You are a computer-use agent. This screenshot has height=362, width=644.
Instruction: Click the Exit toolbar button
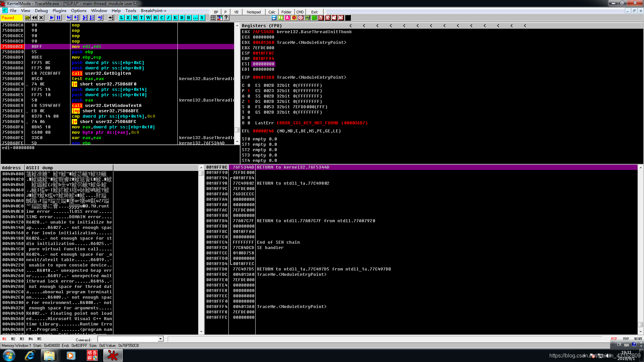click(x=314, y=12)
